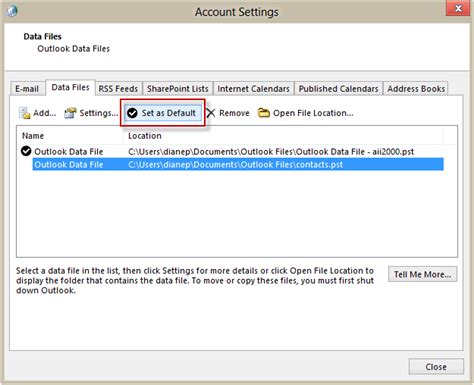
Task: Click the Add data file icon
Action: [24, 113]
